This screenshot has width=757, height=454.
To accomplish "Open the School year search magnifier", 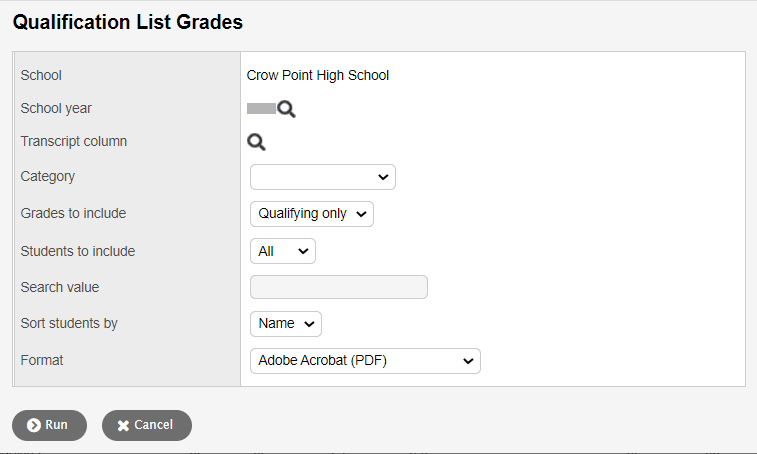I will 287,109.
